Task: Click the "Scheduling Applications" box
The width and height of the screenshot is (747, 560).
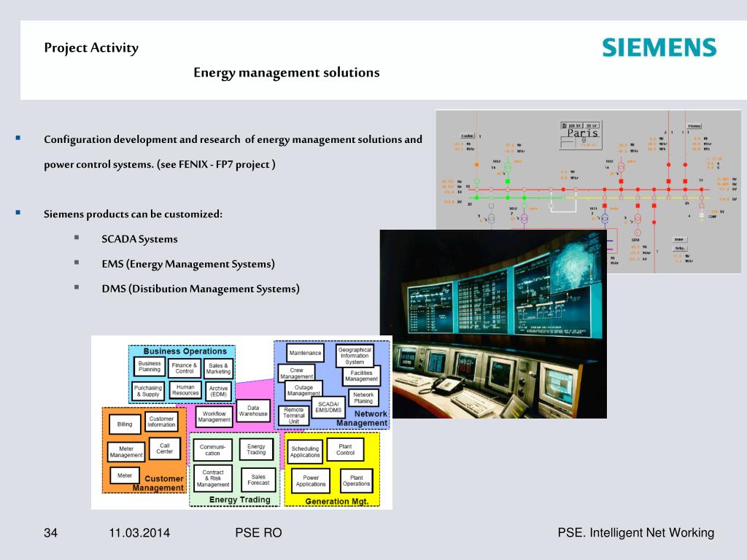Action: pyautogui.click(x=305, y=452)
